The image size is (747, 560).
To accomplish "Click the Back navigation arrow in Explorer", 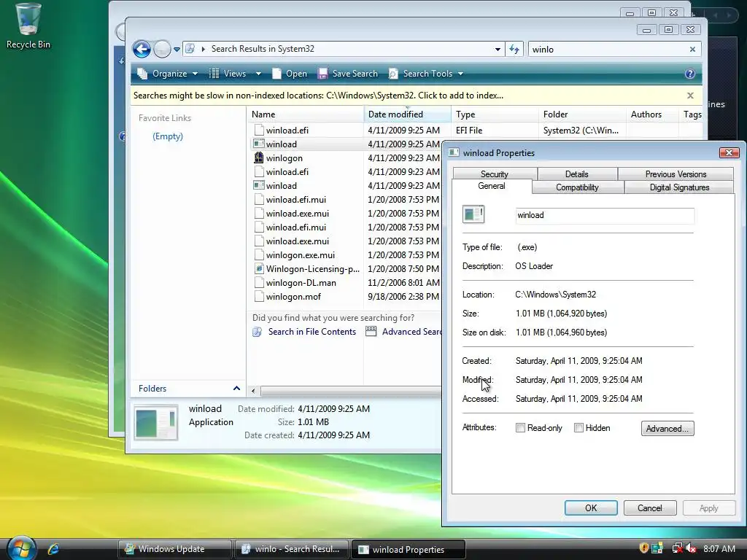I will [142, 49].
